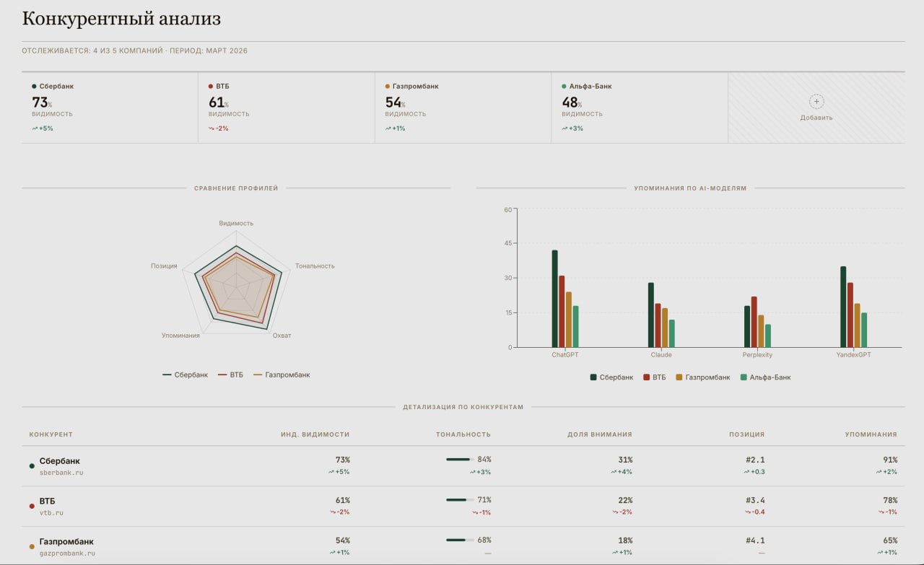Click the red dot in ВТБ summary card

pos(211,87)
